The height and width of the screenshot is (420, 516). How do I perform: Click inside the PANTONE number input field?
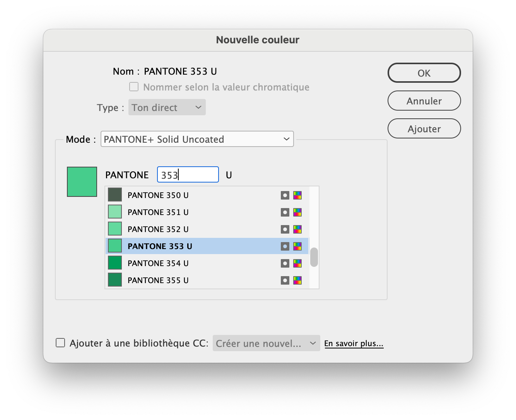(188, 174)
